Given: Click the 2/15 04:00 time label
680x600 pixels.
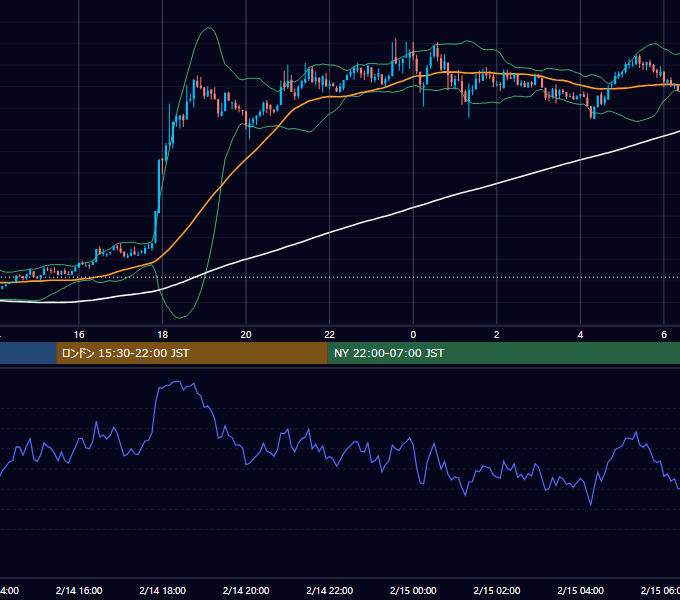Looking at the screenshot, I should click(x=580, y=590).
